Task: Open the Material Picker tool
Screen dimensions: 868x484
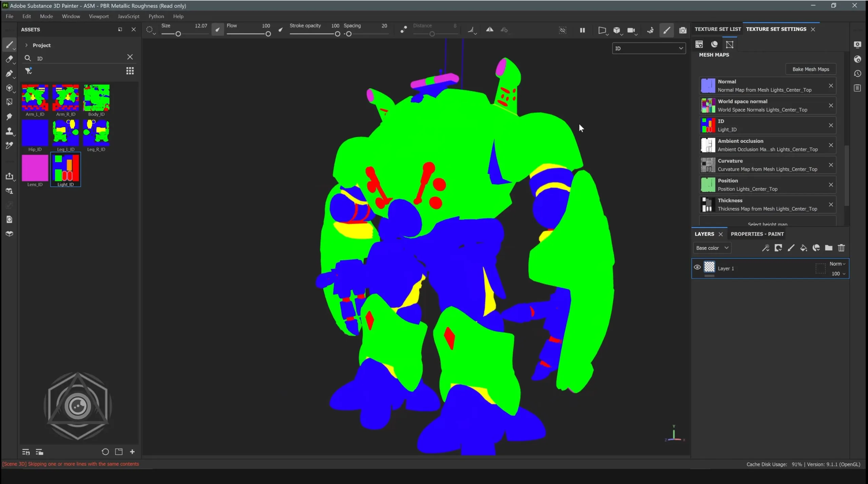Action: [x=9, y=145]
